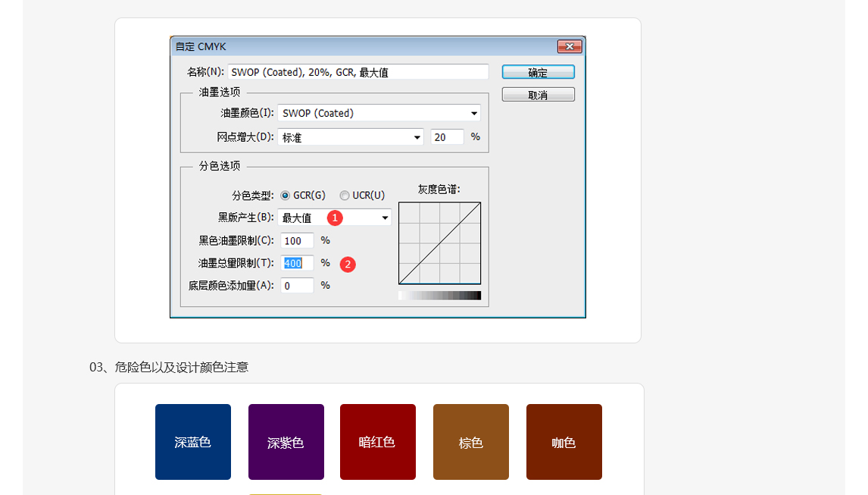Screen dimensions: 868x495
Task: Edit the 底层颜色添加量 0% field
Action: point(296,286)
